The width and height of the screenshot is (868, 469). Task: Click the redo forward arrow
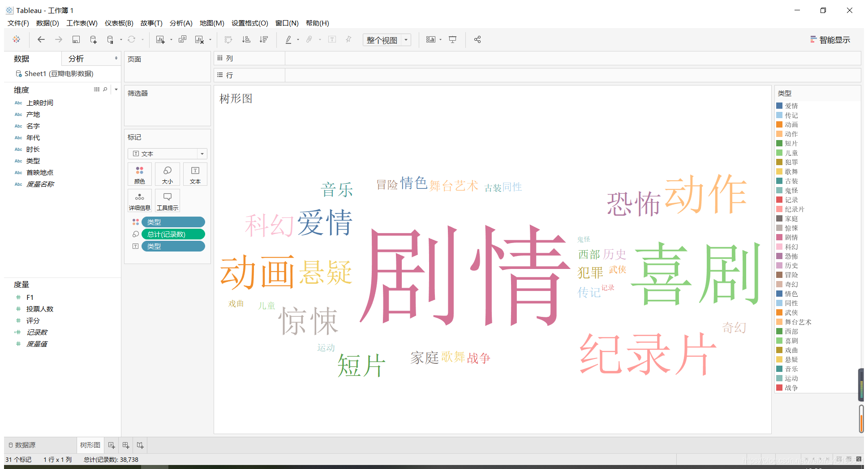[x=59, y=39]
